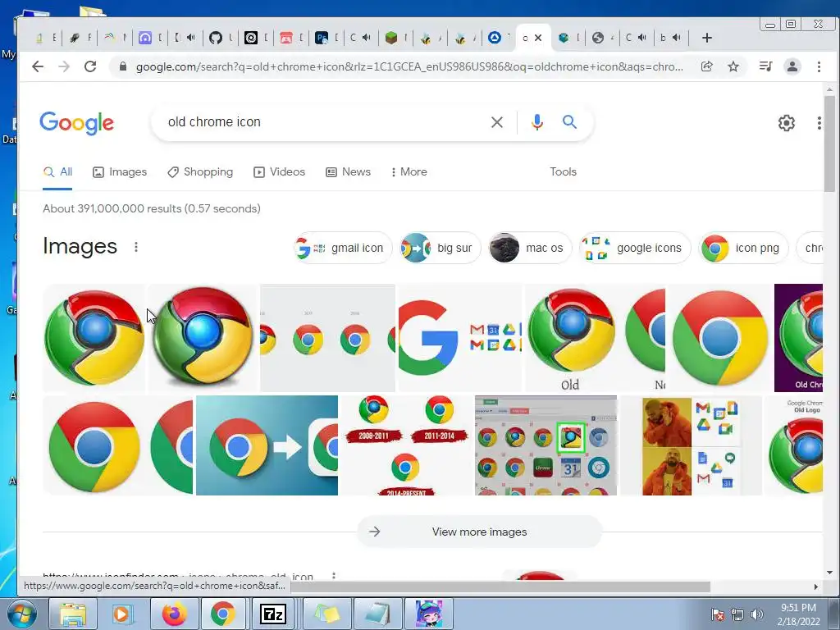This screenshot has height=630, width=840.
Task: Open Sticky Notes from the taskbar
Action: (326, 614)
